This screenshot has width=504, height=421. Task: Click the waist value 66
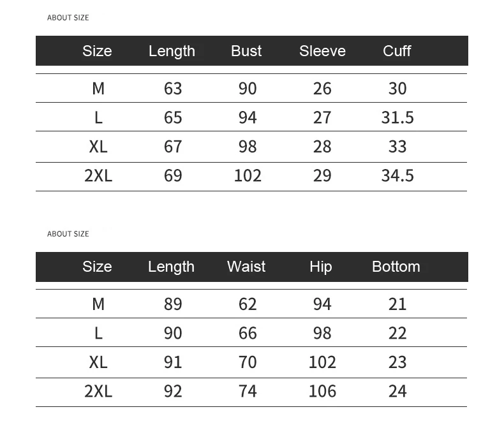pyautogui.click(x=248, y=333)
